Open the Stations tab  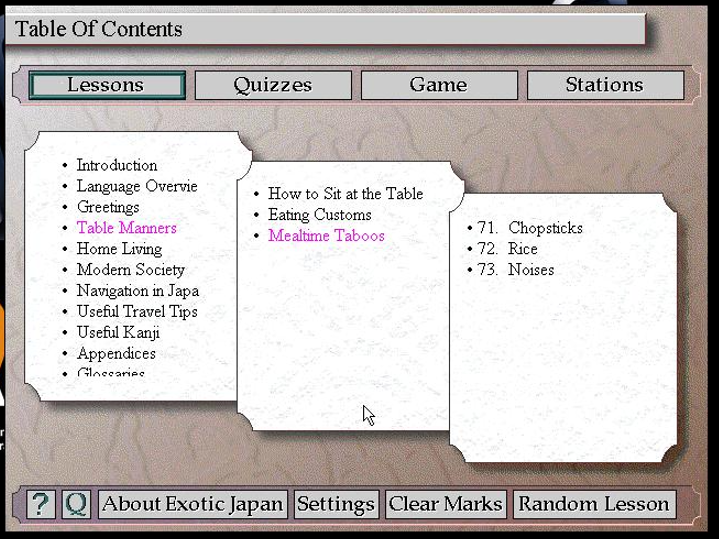pos(605,85)
